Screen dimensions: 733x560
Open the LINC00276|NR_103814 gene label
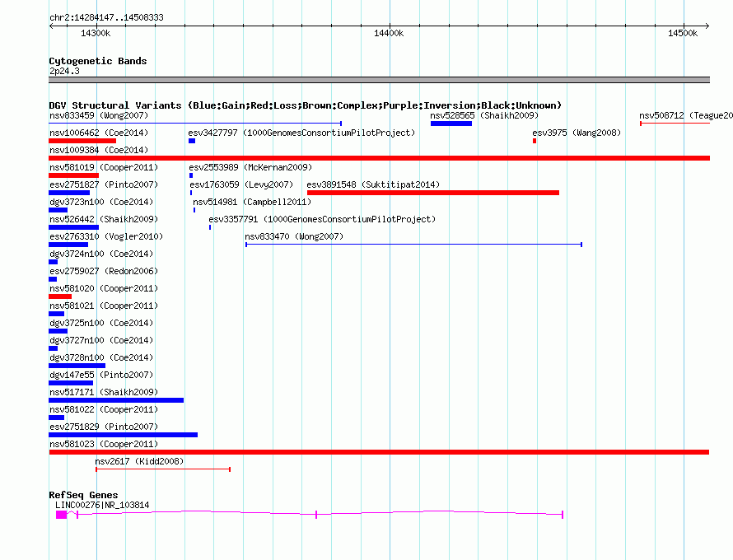coord(102,505)
